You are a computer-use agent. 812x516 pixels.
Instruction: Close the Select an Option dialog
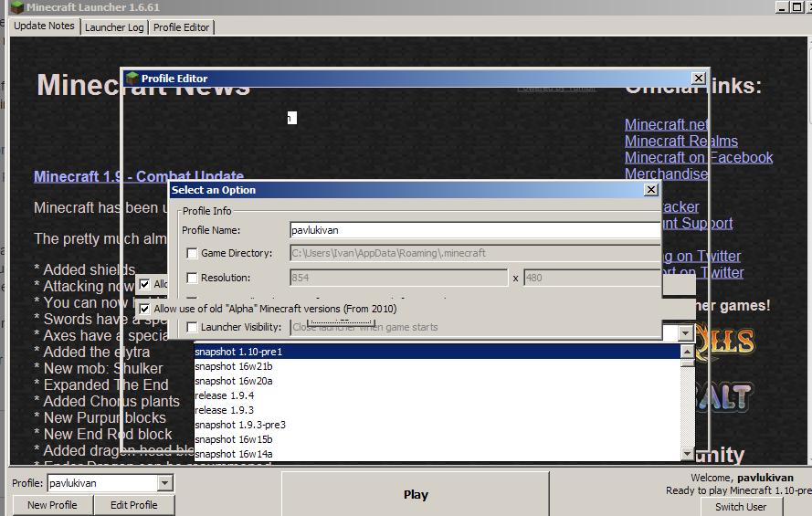click(x=651, y=190)
